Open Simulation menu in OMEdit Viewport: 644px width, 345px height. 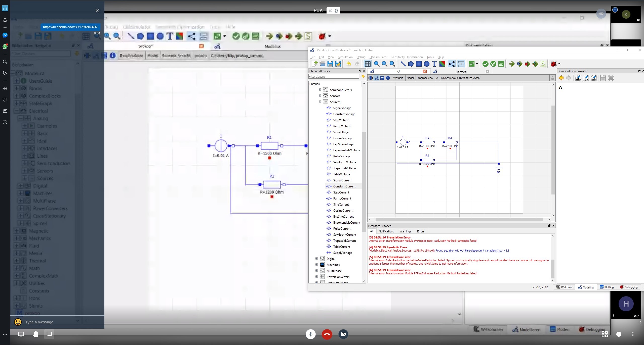pos(345,57)
